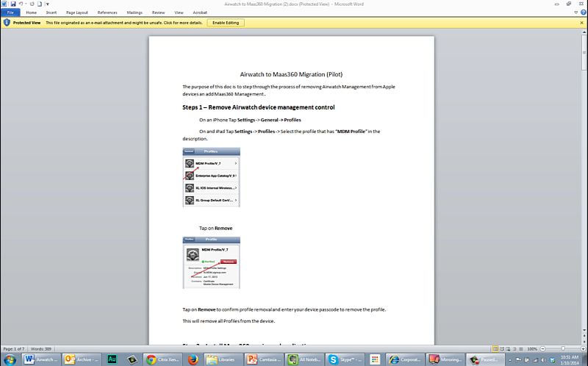Open the Customize Quick Access Toolbar dropdown
The height and width of the screenshot is (366, 588).
[x=48, y=4]
